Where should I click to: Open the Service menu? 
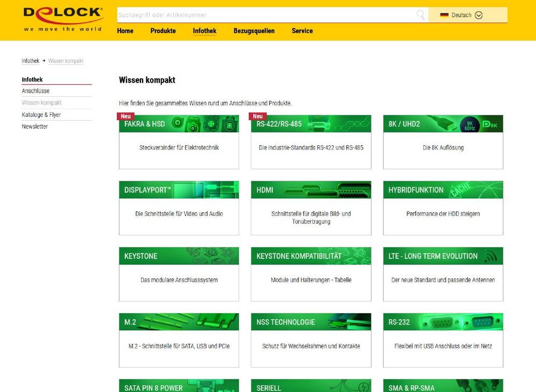[x=302, y=31]
